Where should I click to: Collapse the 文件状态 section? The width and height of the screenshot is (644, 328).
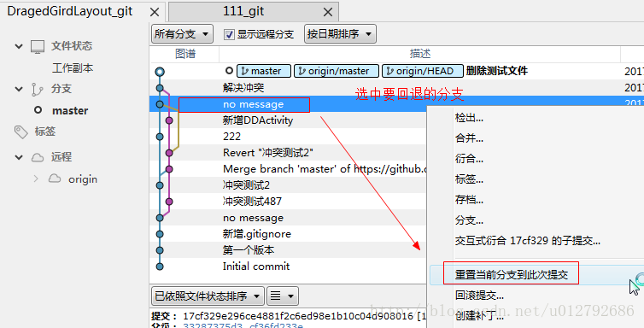(19, 46)
